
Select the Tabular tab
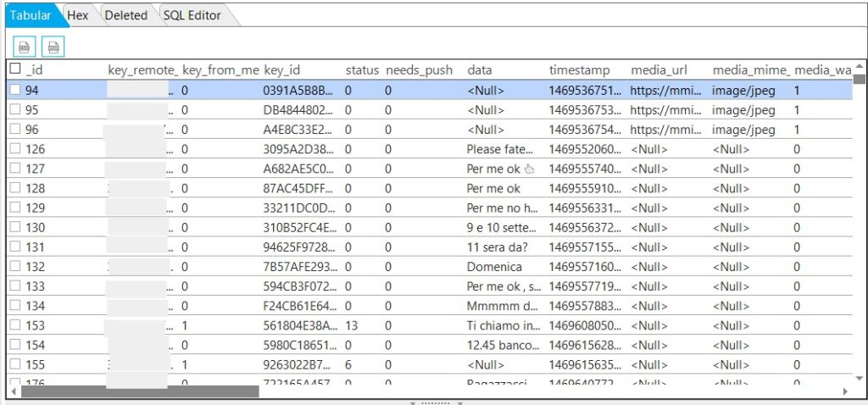pos(31,15)
